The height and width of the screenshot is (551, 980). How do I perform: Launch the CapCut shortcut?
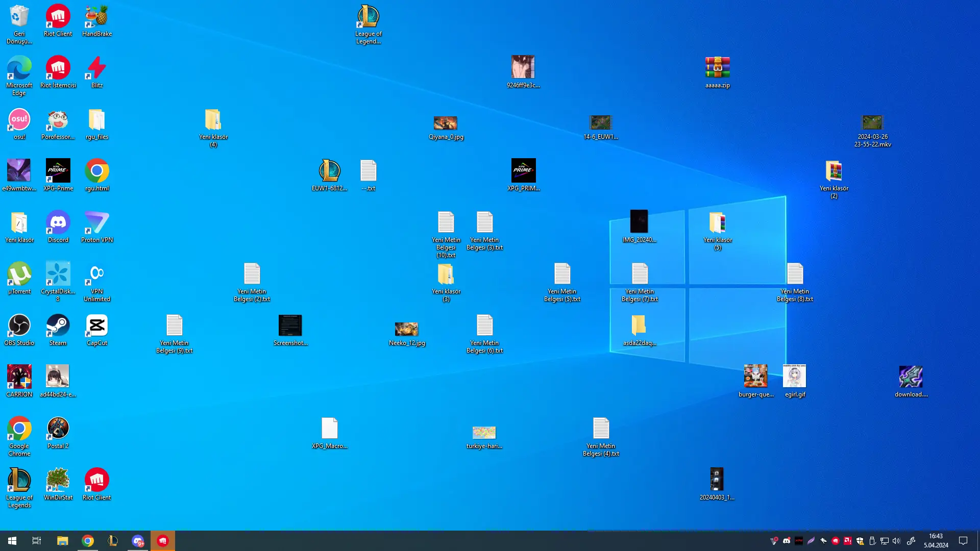tap(97, 330)
